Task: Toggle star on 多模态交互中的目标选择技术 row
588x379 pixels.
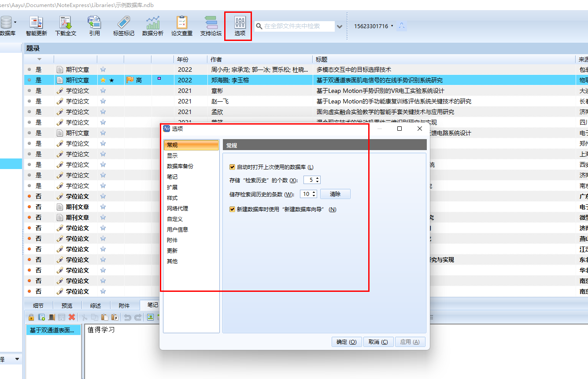Action: (103, 70)
